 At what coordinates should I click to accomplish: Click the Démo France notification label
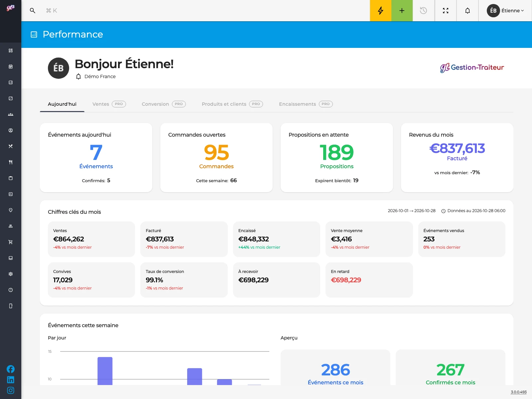coord(100,76)
